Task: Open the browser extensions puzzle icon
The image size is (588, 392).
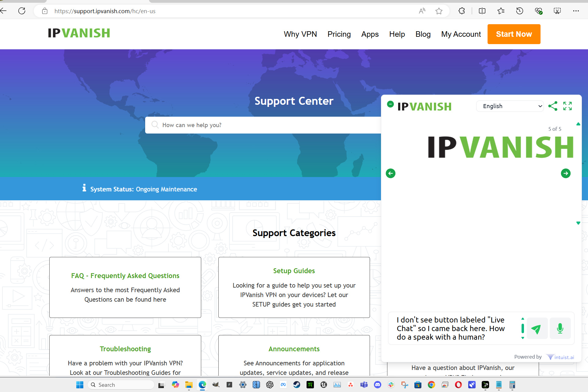Action: (x=462, y=11)
